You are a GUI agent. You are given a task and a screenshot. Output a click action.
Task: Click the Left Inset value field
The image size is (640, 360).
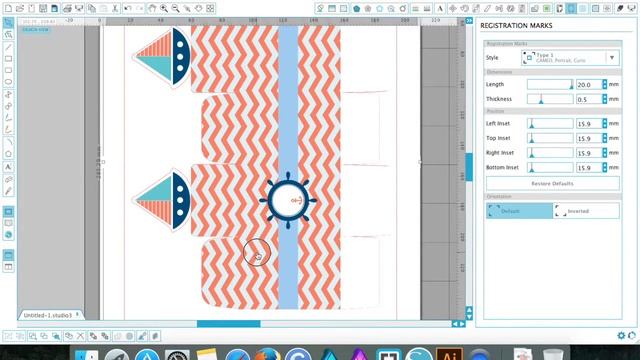pos(589,124)
